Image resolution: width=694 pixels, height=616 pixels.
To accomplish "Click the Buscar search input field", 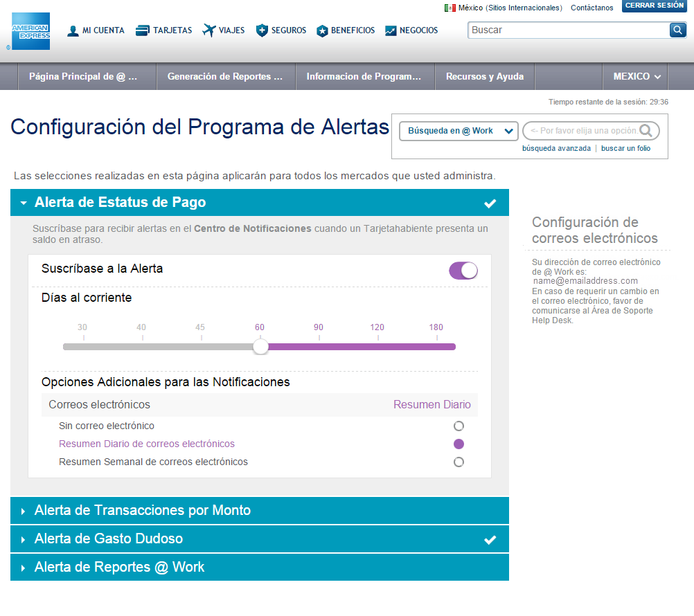I will point(569,30).
